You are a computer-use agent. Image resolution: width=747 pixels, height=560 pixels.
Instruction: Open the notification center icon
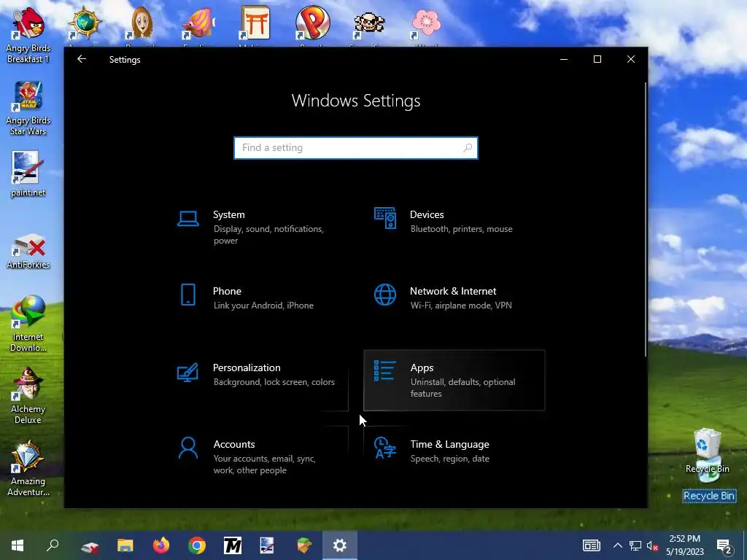724,546
